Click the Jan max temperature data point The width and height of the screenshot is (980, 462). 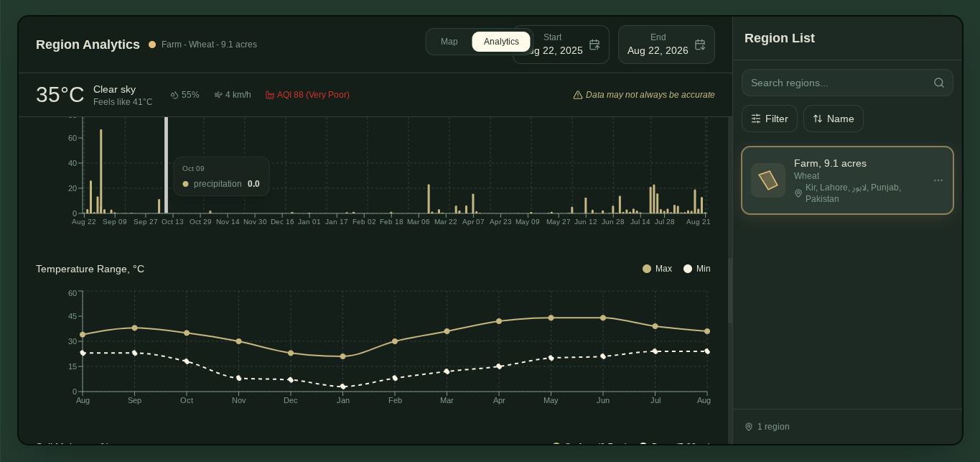coord(342,356)
